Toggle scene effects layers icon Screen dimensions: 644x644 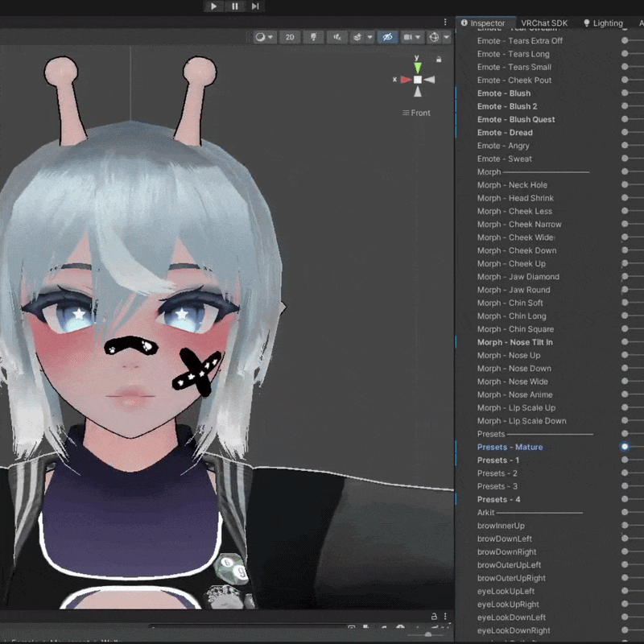click(x=357, y=37)
